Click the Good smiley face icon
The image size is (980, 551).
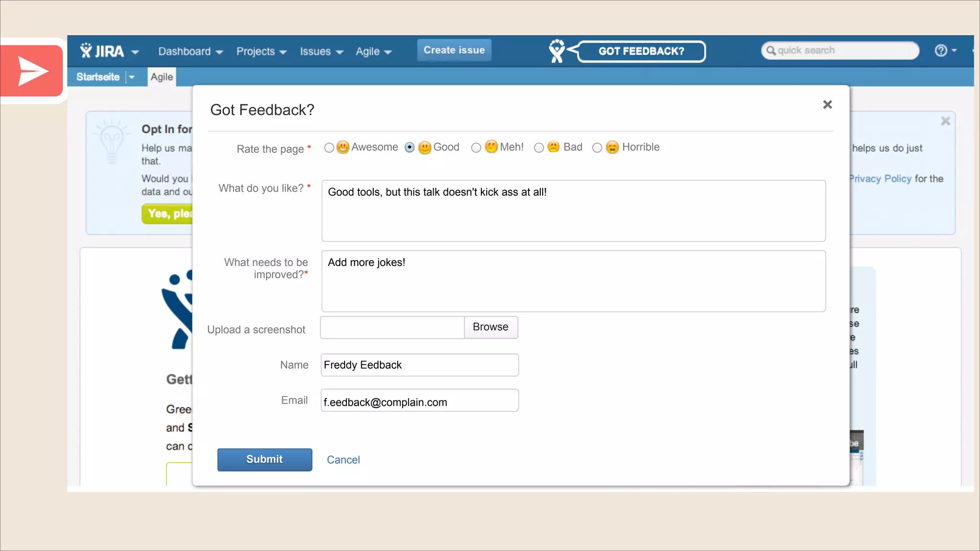pyautogui.click(x=424, y=147)
